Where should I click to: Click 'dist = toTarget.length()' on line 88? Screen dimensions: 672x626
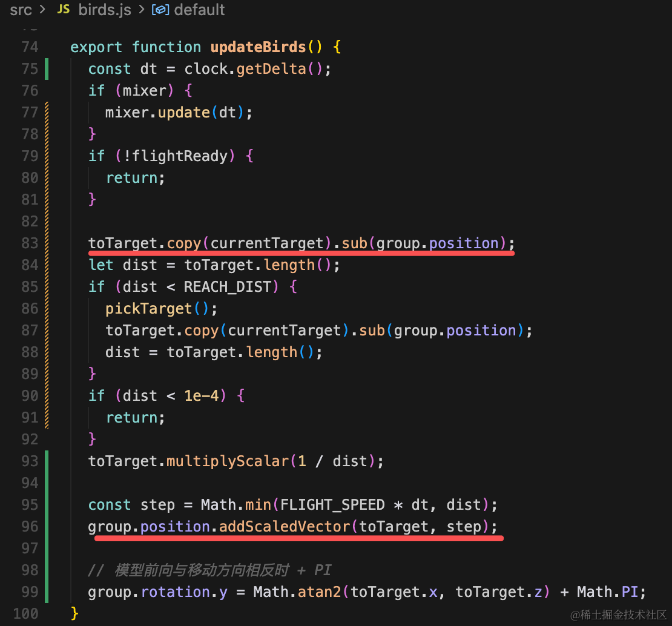point(209,352)
